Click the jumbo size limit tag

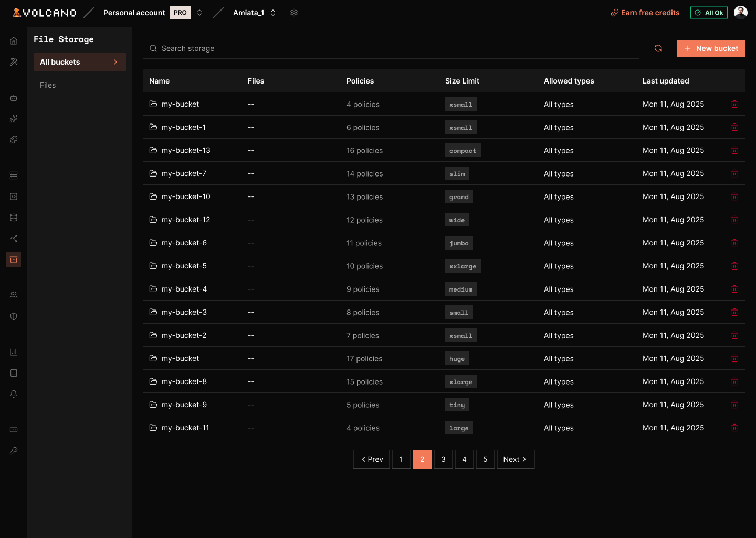(x=459, y=243)
